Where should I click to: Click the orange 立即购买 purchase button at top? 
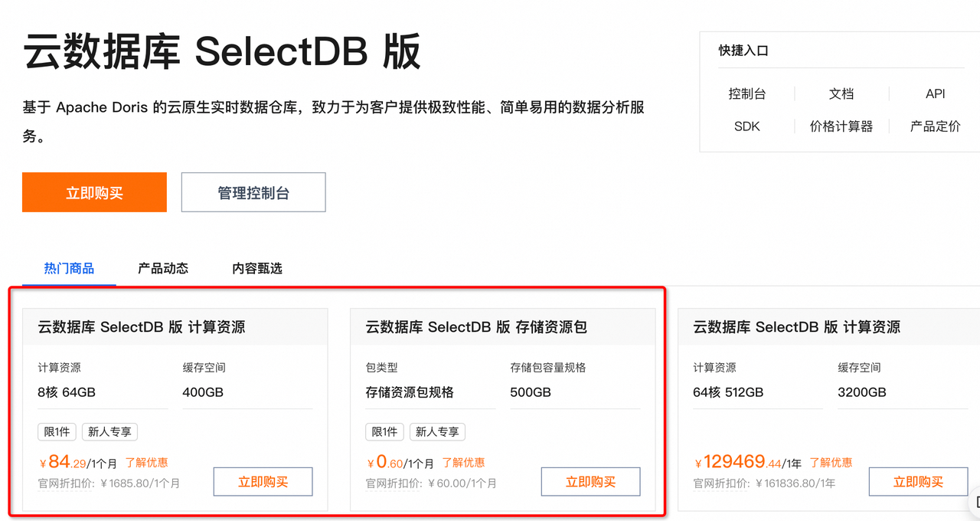94,192
